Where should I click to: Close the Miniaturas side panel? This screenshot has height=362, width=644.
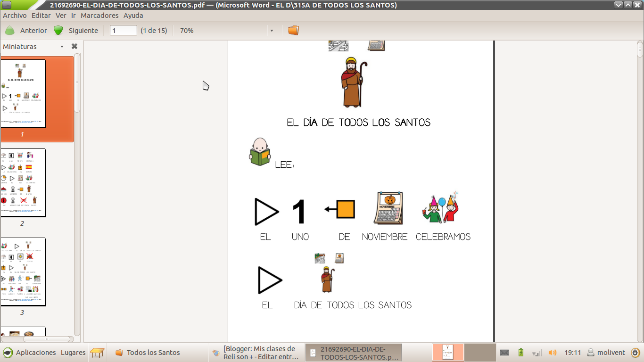(x=74, y=46)
